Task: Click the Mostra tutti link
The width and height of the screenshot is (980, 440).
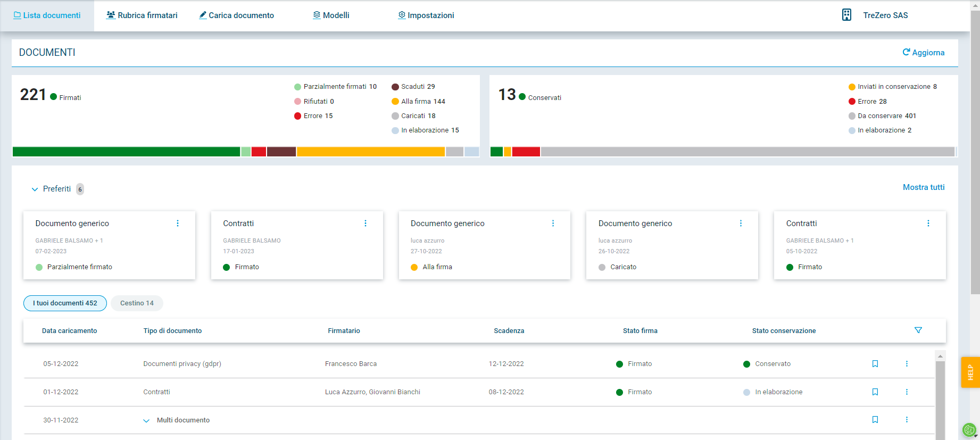Action: point(924,187)
